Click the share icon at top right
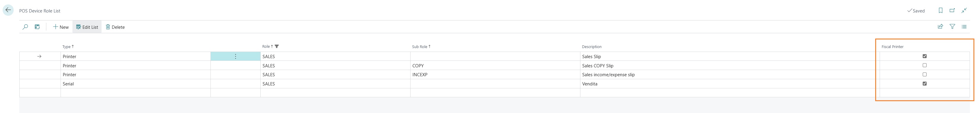This screenshot has height=113, width=980. pyautogui.click(x=941, y=27)
